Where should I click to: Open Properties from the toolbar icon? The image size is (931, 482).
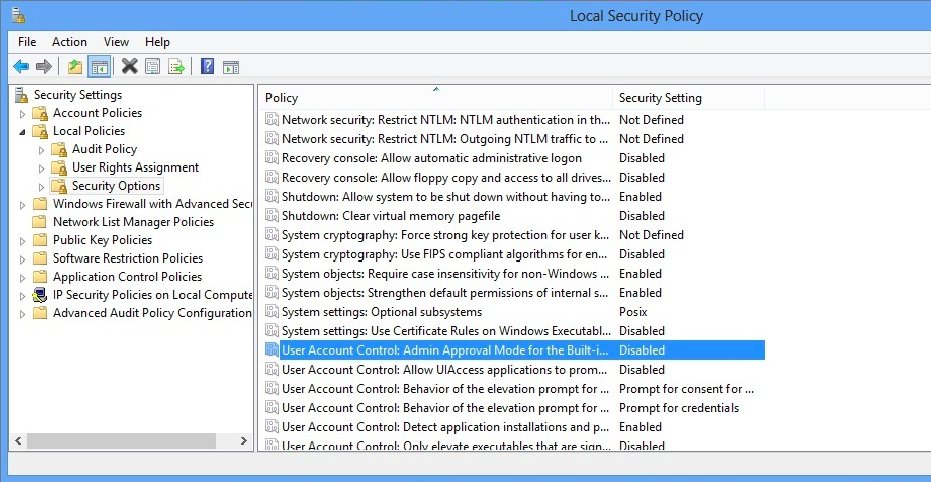(x=153, y=66)
